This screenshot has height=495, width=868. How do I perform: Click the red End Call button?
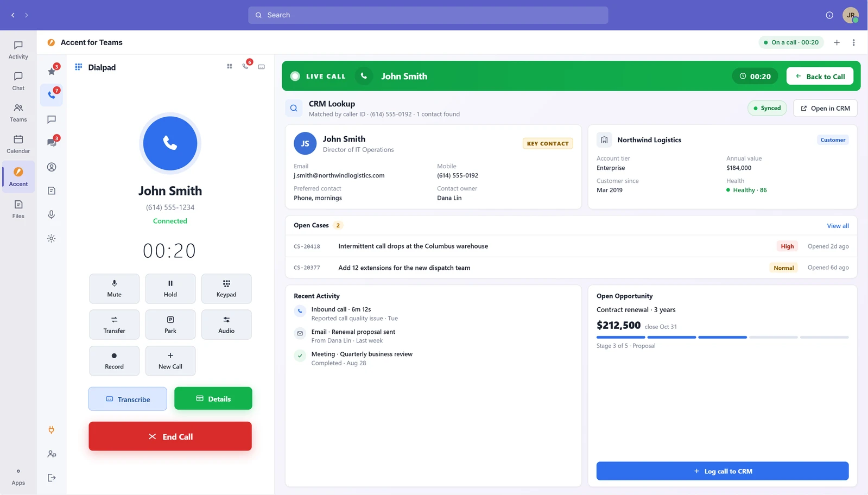(170, 436)
